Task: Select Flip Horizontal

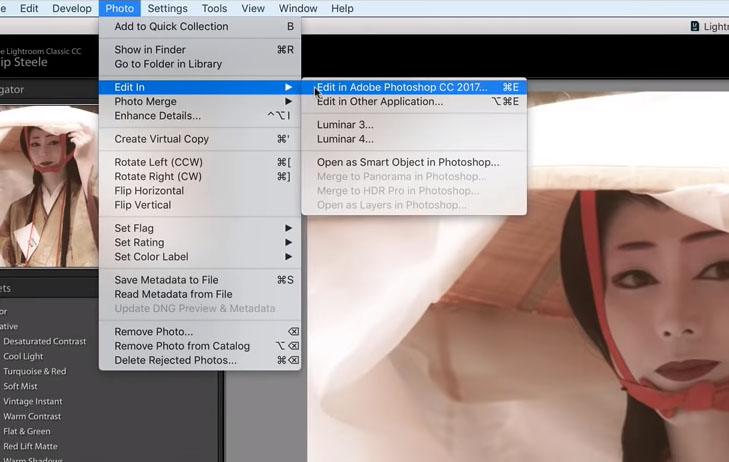Action: 200,191
